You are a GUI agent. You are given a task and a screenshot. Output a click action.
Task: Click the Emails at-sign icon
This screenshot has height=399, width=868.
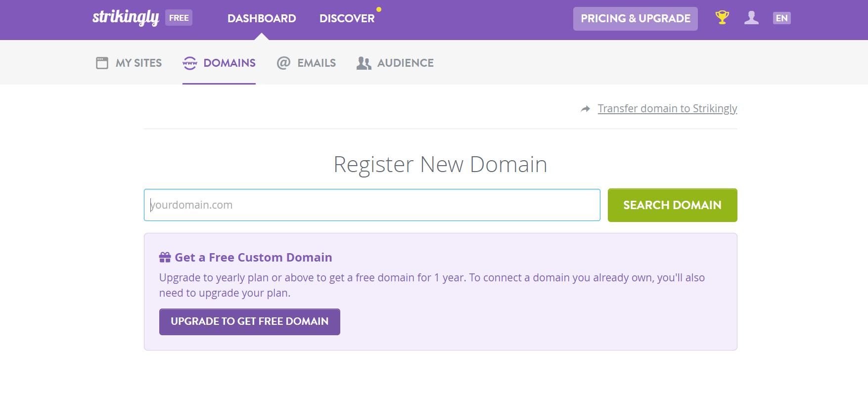tap(283, 63)
